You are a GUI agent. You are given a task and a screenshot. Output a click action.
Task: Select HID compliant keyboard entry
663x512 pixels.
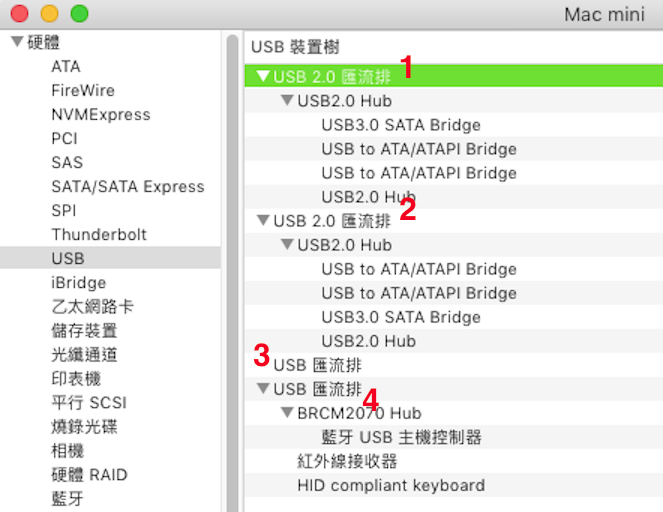(x=391, y=485)
